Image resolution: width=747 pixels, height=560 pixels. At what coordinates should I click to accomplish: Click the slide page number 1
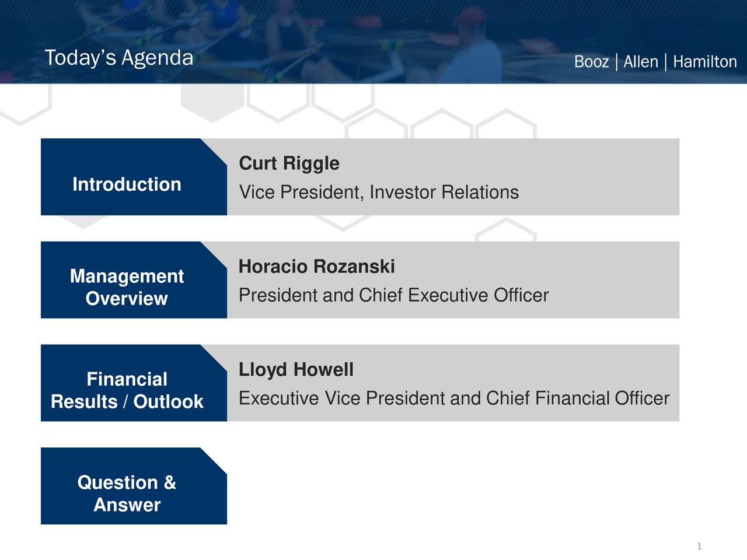[699, 547]
